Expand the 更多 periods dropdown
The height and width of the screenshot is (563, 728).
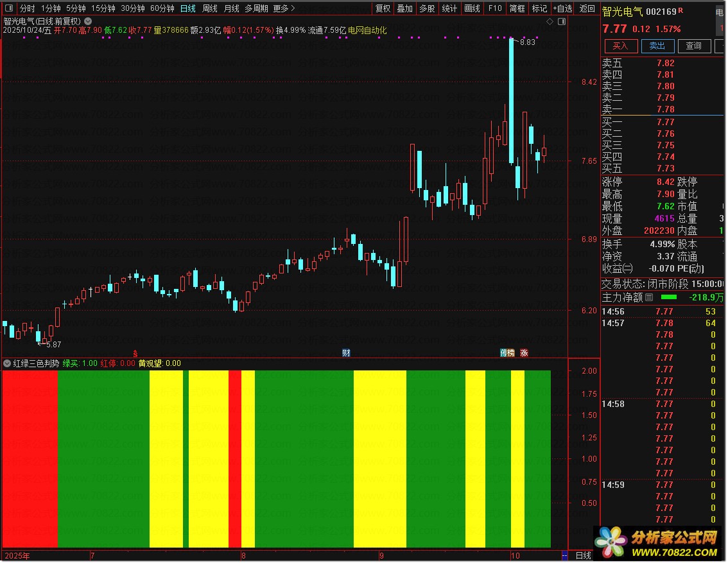coord(284,8)
